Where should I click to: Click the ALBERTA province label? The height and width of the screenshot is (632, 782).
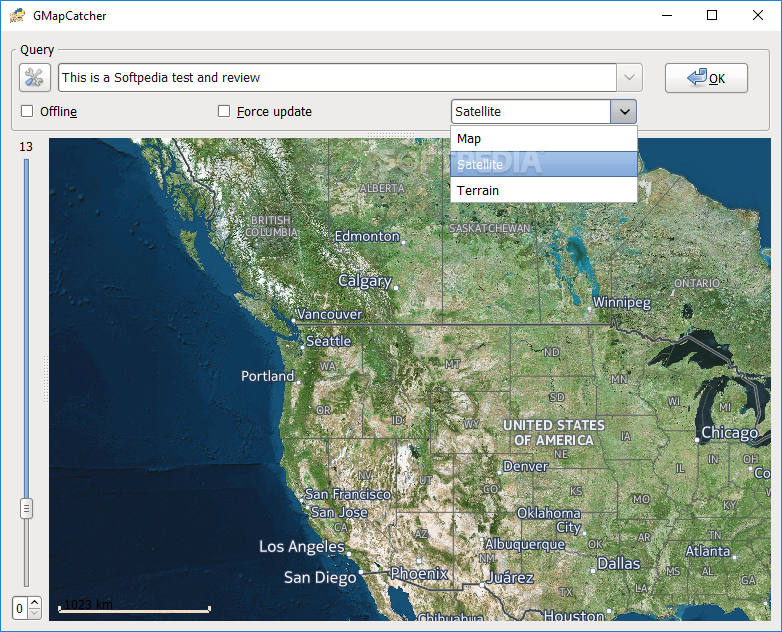383,189
